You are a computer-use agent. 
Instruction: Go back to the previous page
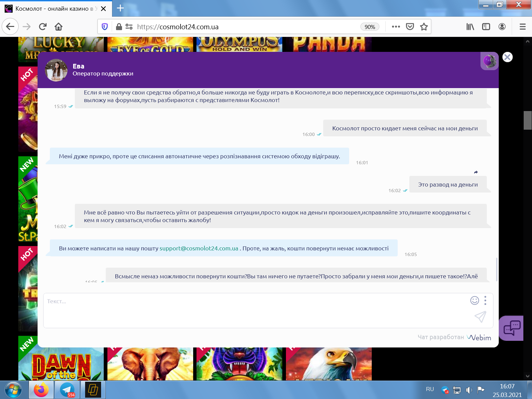pos(10,27)
